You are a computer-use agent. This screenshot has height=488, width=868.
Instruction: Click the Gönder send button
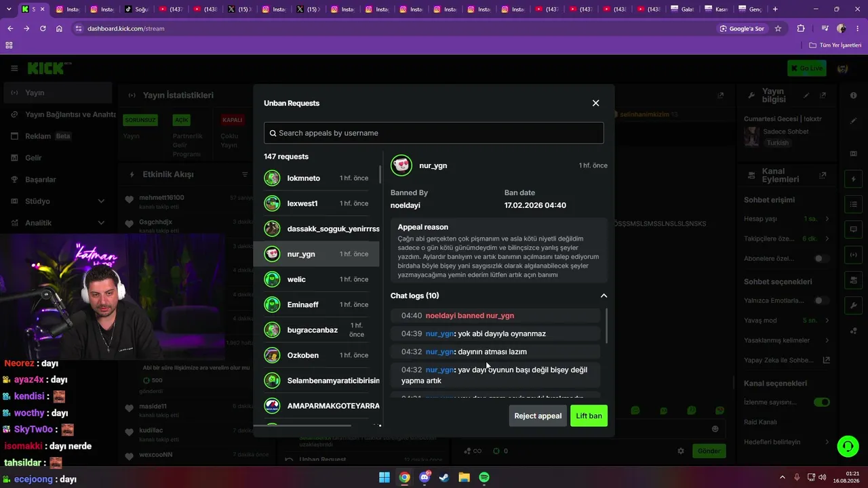tap(709, 451)
